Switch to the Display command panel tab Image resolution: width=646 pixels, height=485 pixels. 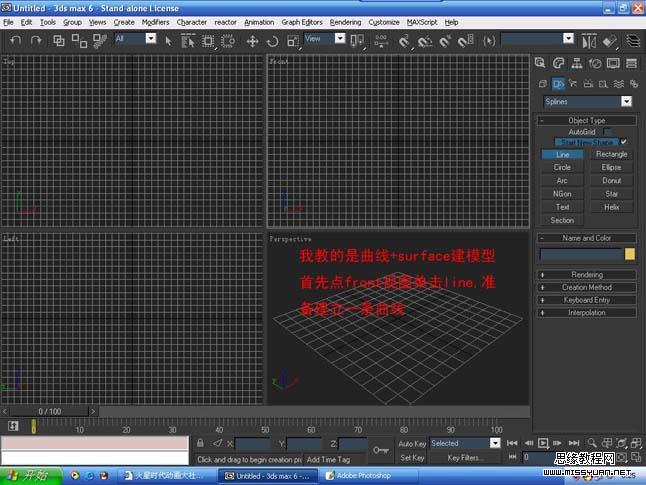pyautogui.click(x=613, y=63)
